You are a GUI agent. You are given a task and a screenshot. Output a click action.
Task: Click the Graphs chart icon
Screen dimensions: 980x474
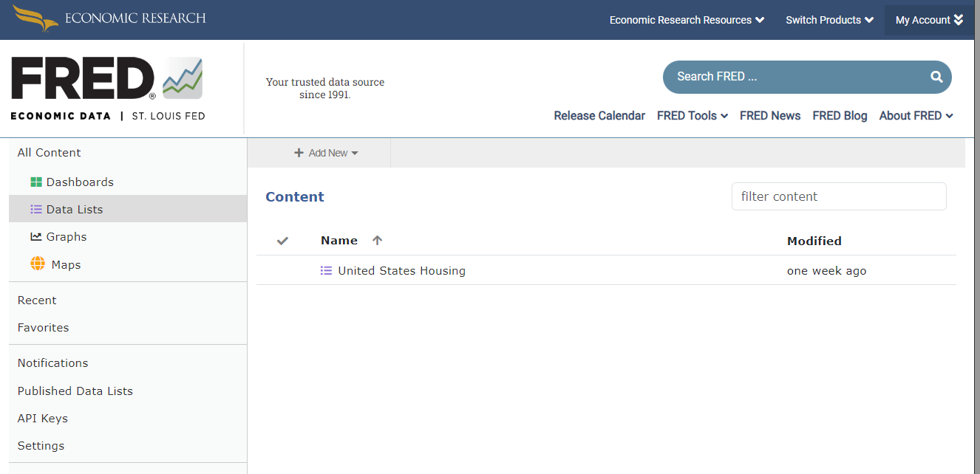point(36,237)
